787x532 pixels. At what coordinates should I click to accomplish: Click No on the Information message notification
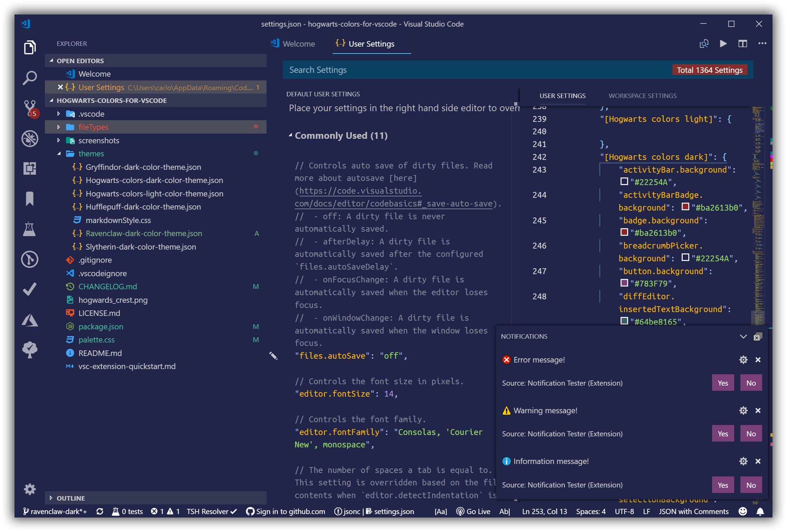click(751, 485)
